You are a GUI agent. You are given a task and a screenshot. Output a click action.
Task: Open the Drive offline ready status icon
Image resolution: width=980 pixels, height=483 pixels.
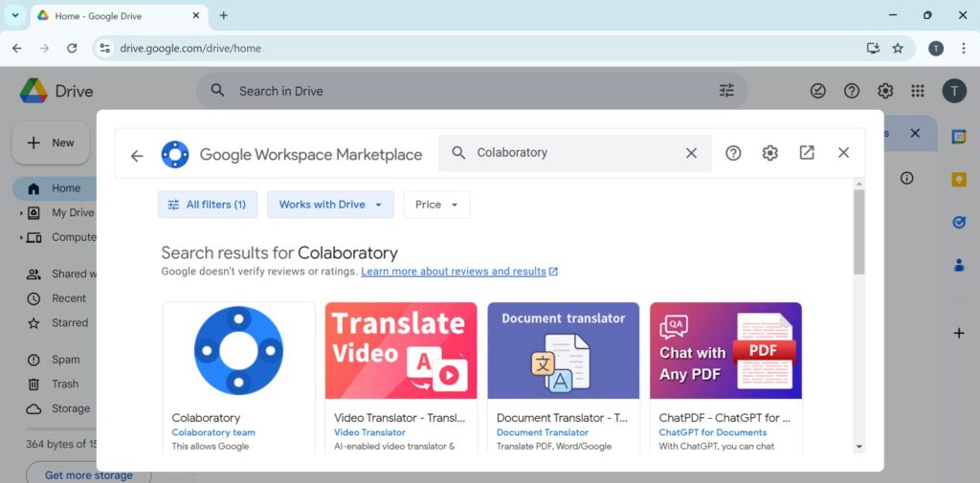[817, 91]
